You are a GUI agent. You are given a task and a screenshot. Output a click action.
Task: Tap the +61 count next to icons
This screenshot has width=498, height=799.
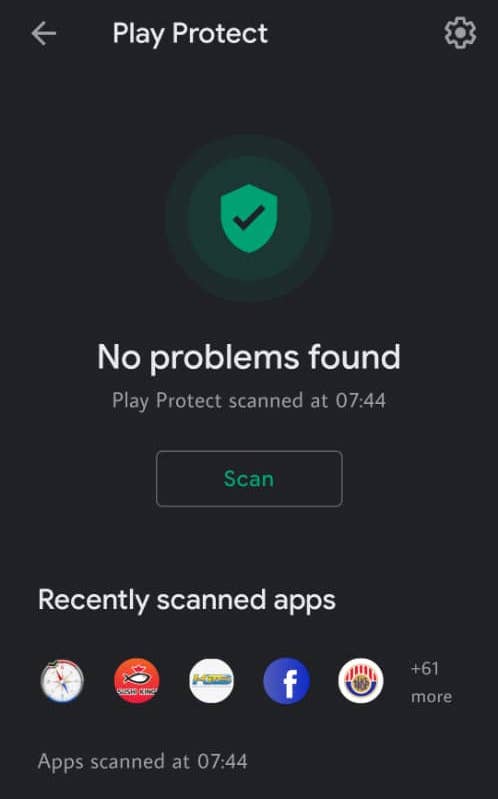pyautogui.click(x=425, y=668)
